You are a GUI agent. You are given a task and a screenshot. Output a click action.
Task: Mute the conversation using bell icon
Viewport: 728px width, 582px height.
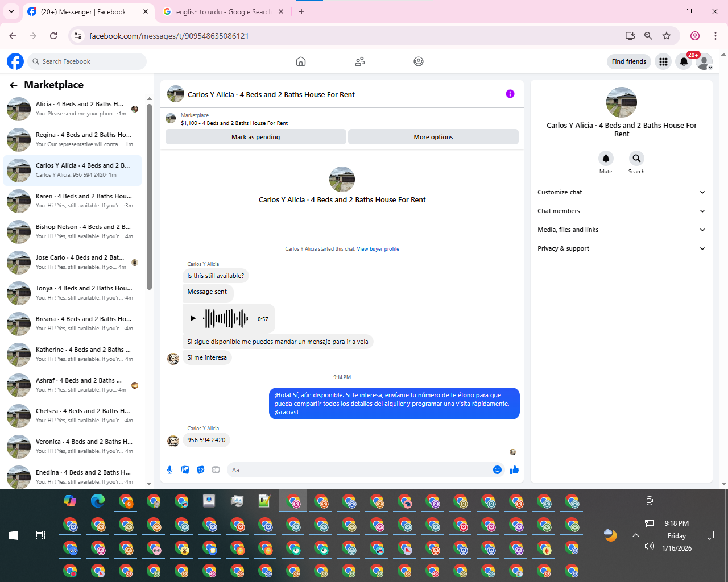tap(606, 158)
